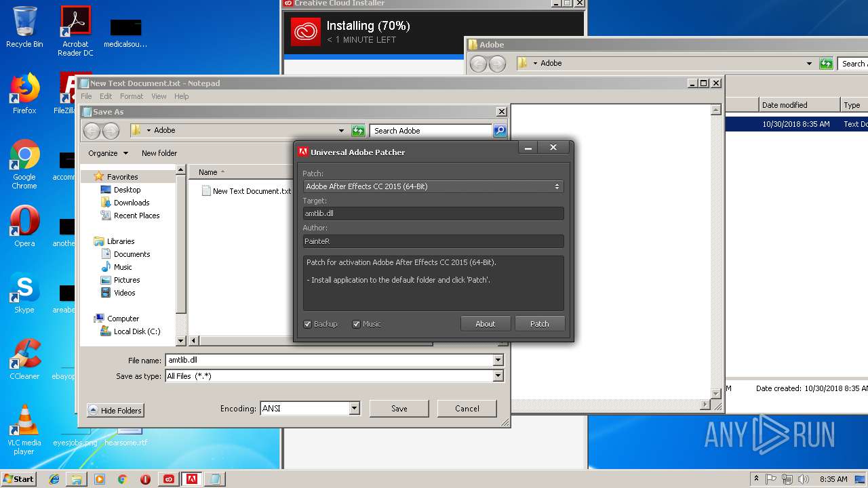Open Notepad View menu
This screenshot has width=868, height=488.
[159, 96]
